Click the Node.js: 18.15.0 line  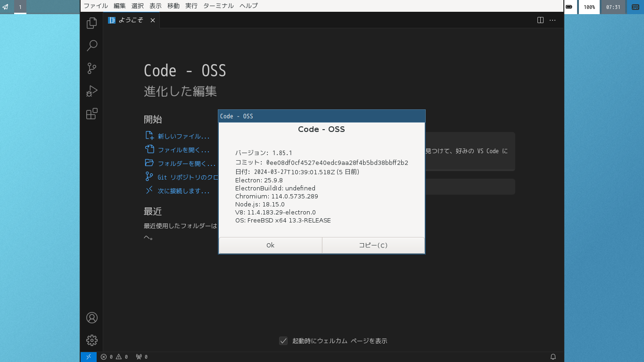260,204
